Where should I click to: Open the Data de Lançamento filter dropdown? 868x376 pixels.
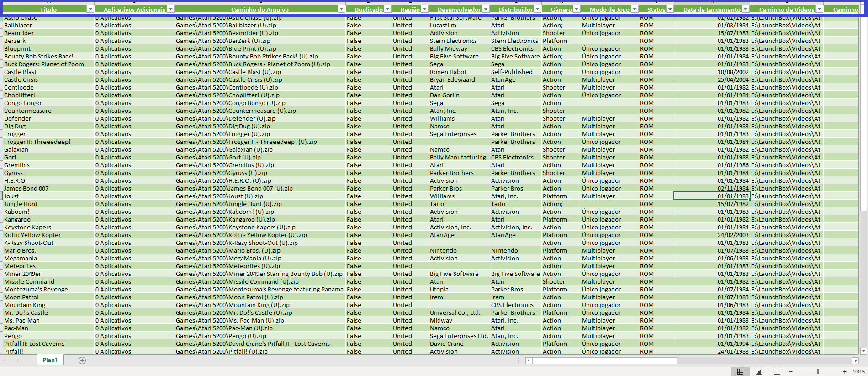(746, 9)
